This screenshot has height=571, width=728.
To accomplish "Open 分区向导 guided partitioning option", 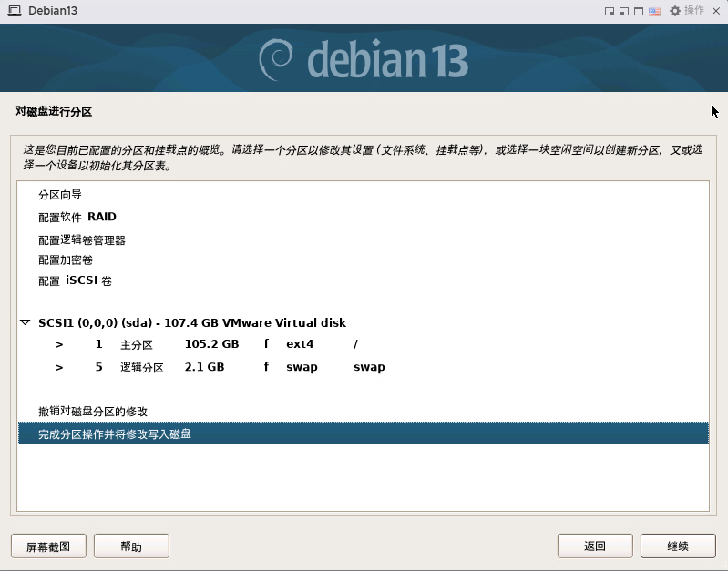I will pyautogui.click(x=60, y=195).
